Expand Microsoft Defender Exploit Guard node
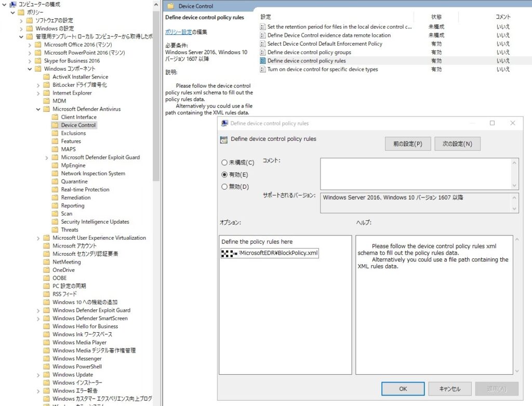 (x=47, y=157)
